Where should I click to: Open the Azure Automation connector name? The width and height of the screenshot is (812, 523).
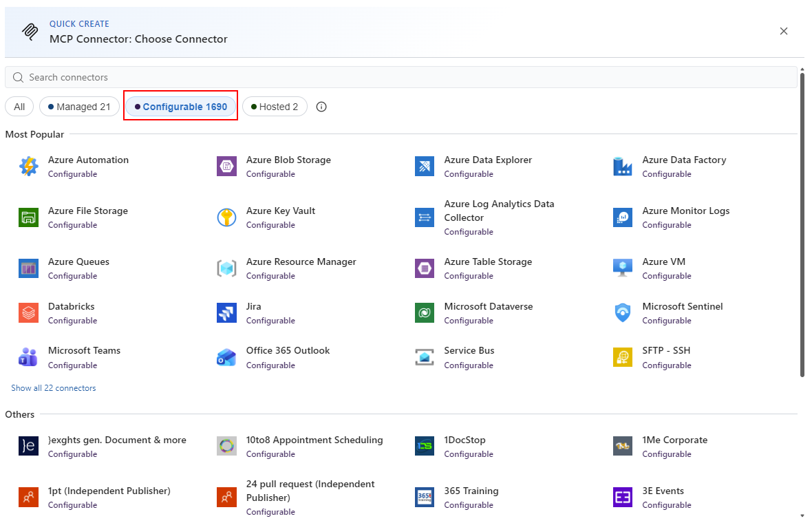pyautogui.click(x=89, y=160)
